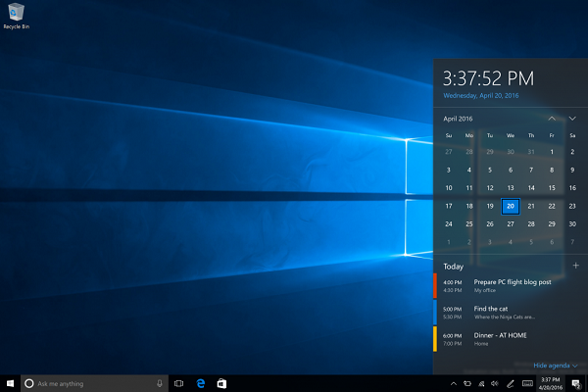The height and width of the screenshot is (392, 588).
Task: Go to the next month using the down arrow
Action: coord(572,118)
